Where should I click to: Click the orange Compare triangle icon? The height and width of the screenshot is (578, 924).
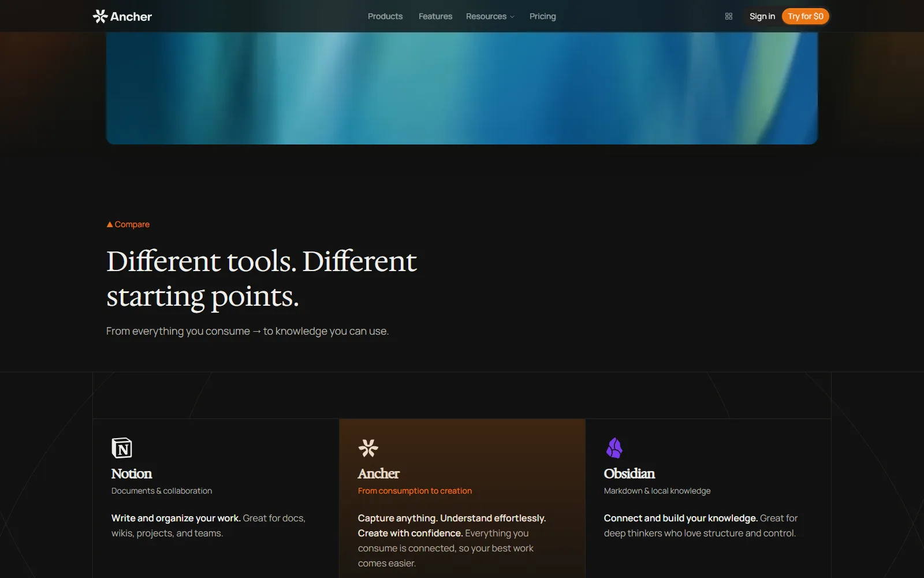click(110, 224)
